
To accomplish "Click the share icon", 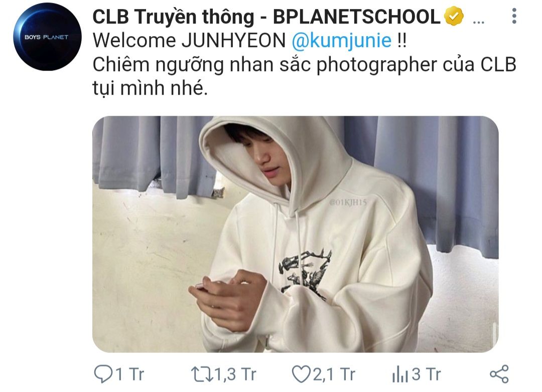I will pos(499,374).
